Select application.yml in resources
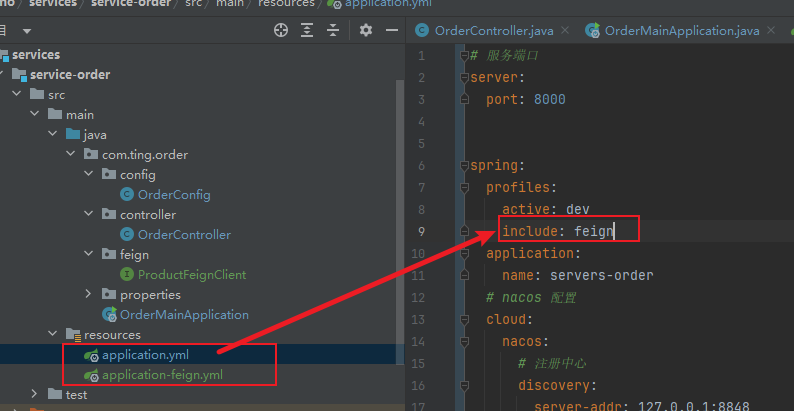 click(145, 355)
